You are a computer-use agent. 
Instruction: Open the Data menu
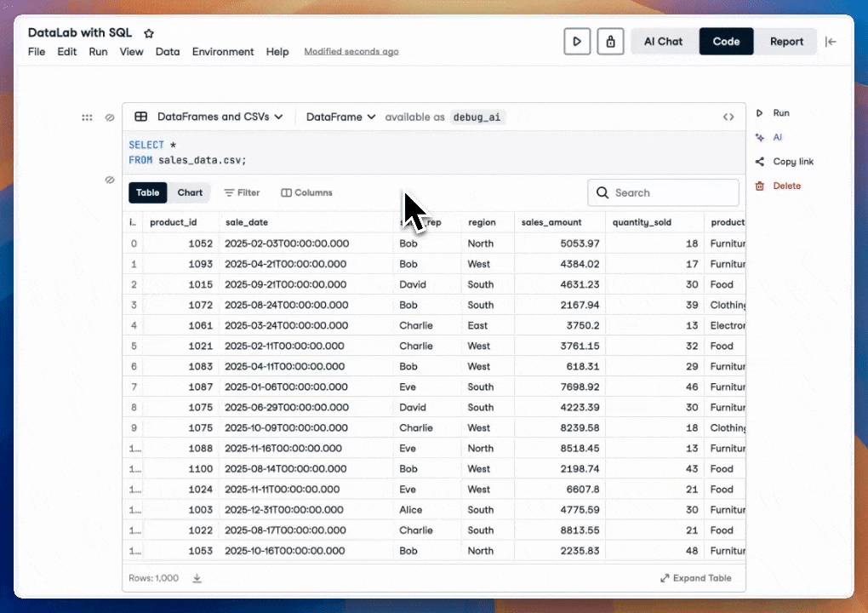click(167, 51)
